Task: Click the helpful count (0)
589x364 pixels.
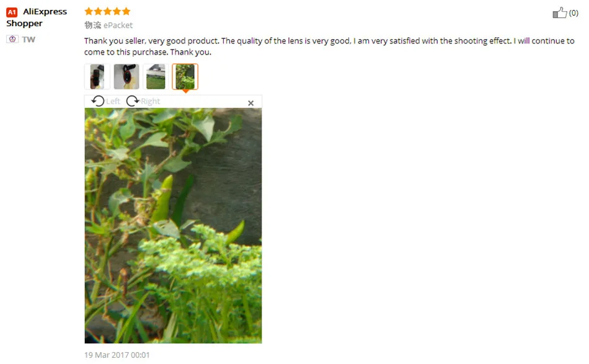Action: [x=573, y=13]
